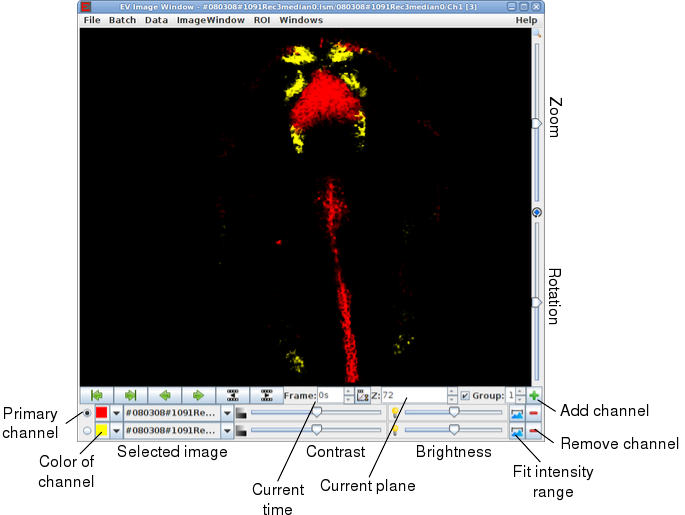
Task: Play movie backward filmstrip button
Action: [232, 395]
